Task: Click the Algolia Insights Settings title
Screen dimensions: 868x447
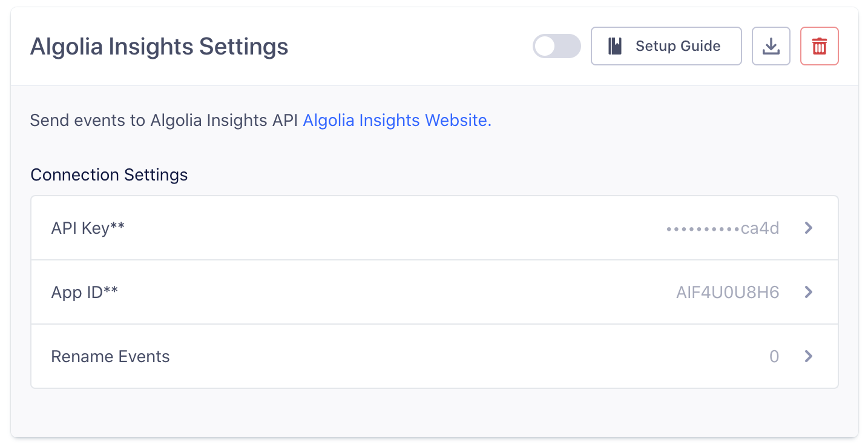Action: (159, 47)
